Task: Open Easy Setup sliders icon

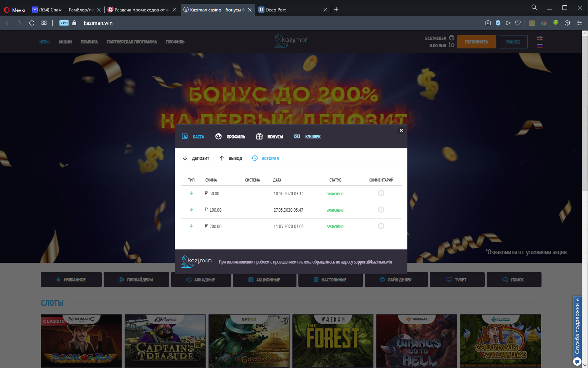Action: coord(580,23)
